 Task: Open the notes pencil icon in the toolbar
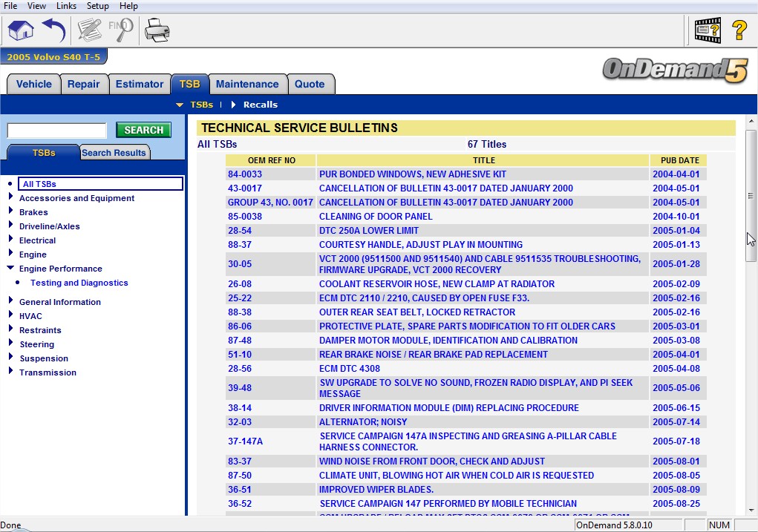coord(90,30)
